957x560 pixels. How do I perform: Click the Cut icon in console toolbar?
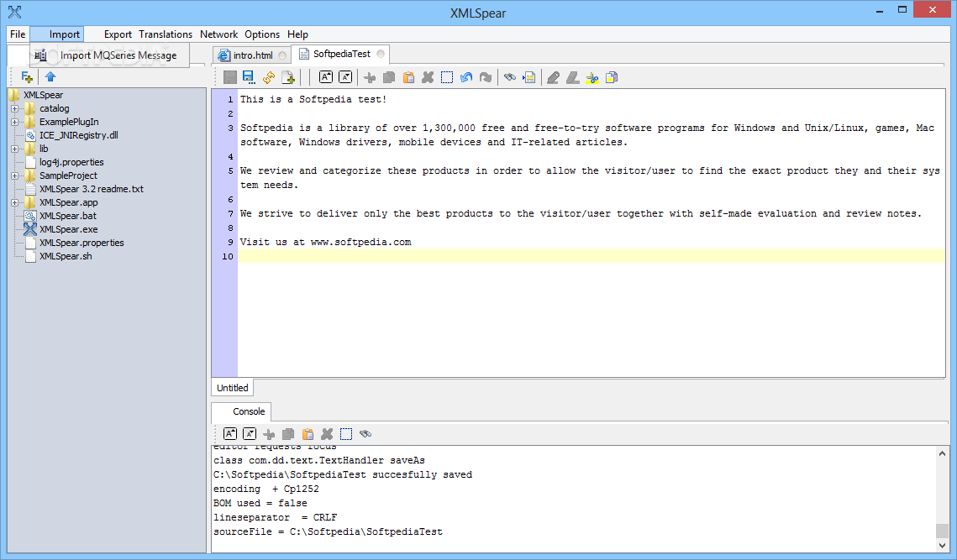pos(269,434)
